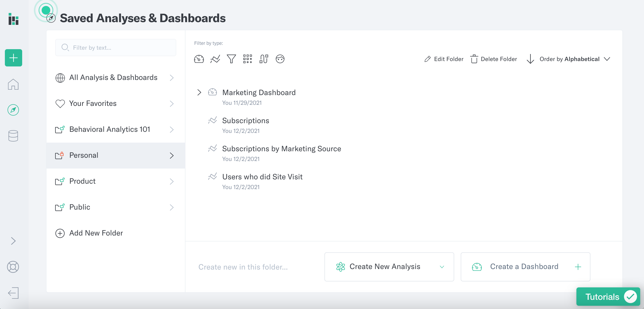
Task: Click the plus circle icon for Add New Folder
Action: 60,233
